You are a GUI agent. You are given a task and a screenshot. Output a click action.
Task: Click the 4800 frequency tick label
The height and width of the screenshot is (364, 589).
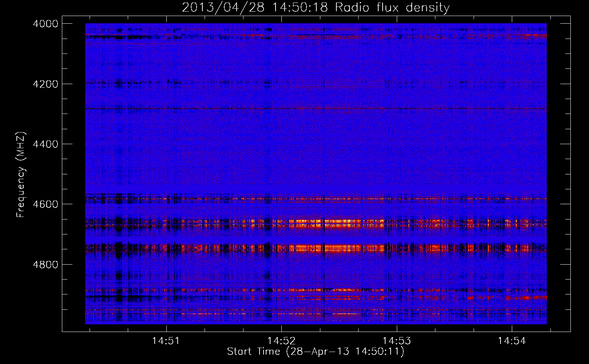[46, 265]
